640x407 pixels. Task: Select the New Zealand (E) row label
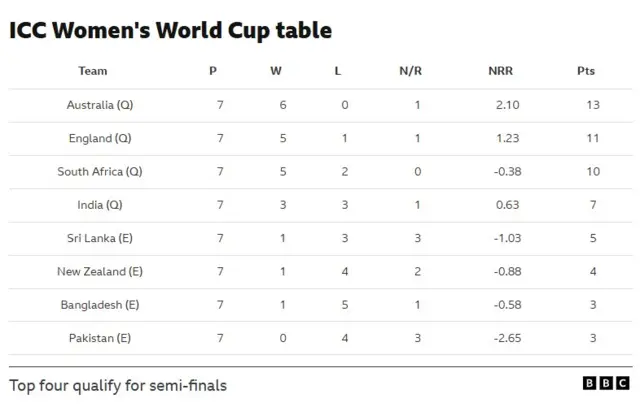(99, 271)
